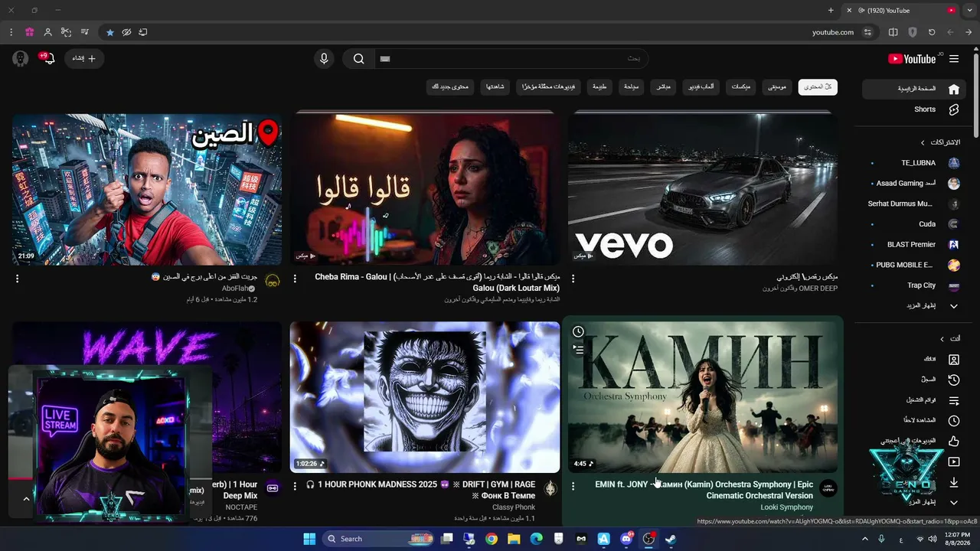Select the Mixes filter chip
Screen dimensions: 980x551
tap(740, 87)
